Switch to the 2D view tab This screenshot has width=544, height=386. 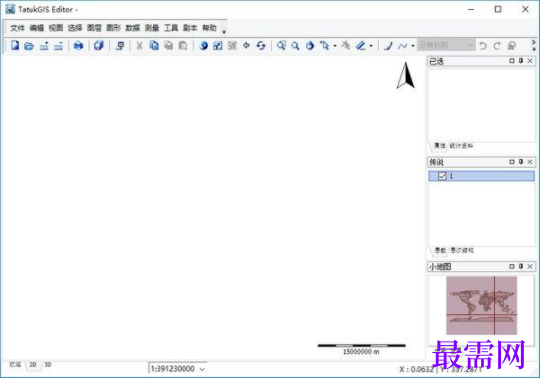coord(33,365)
